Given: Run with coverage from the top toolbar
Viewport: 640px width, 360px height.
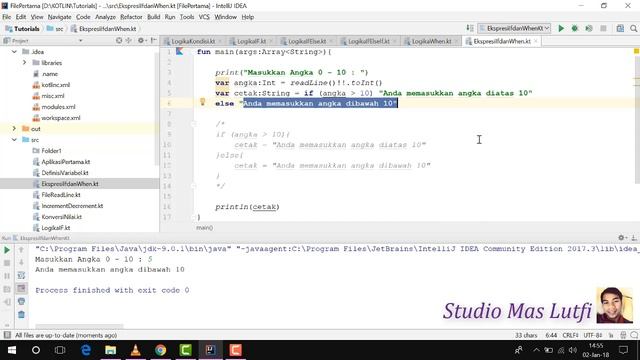Looking at the screenshot, I should [589, 28].
